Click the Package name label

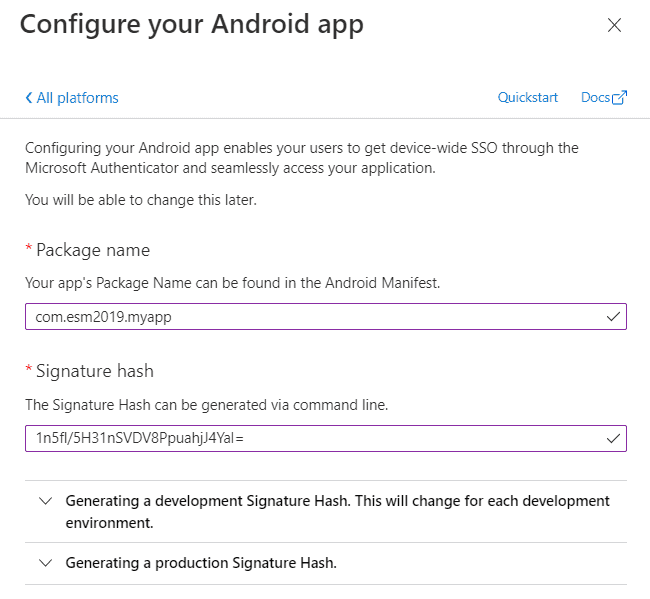93,250
